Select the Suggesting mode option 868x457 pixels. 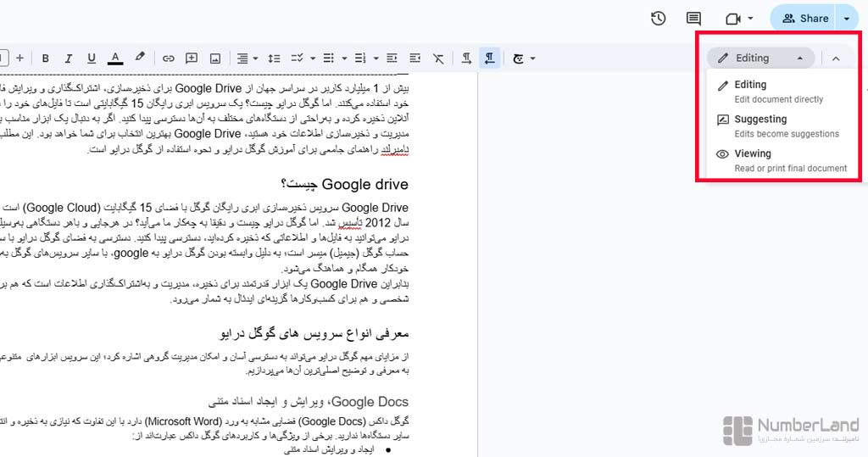(781, 125)
